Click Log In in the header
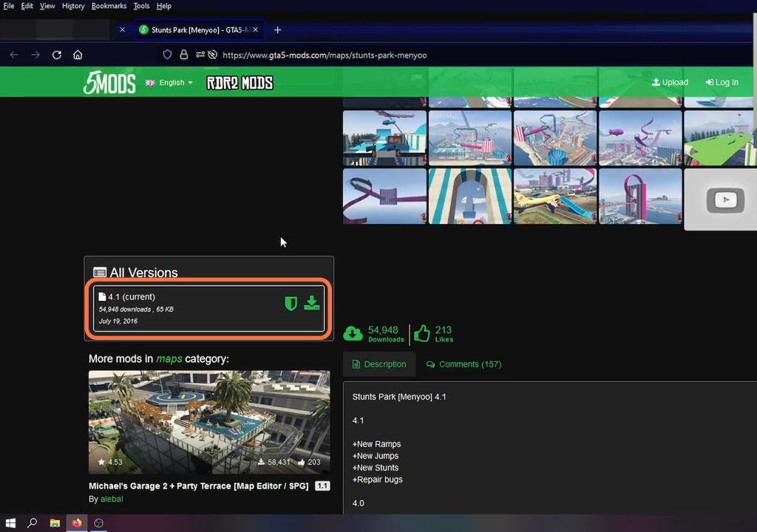The image size is (757, 532). (722, 83)
